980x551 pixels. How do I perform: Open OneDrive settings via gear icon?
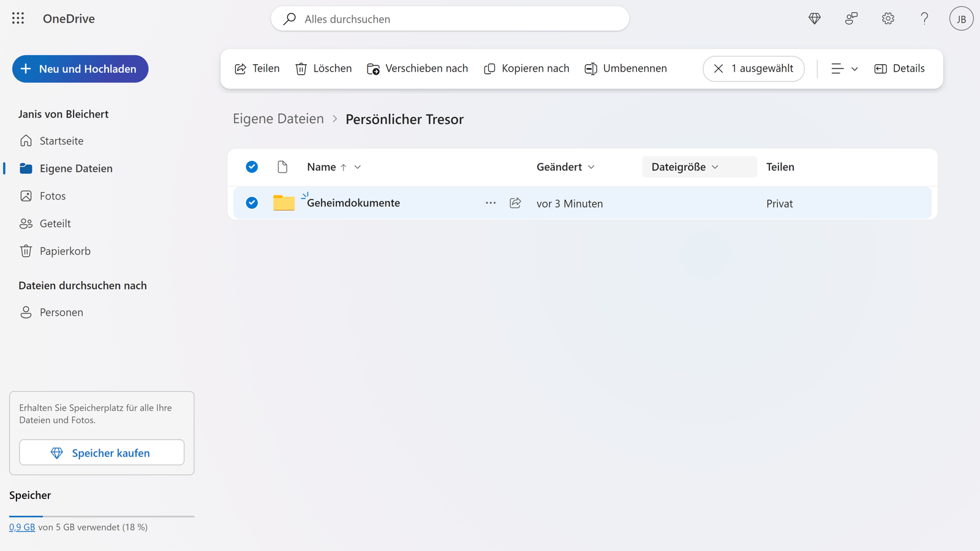[x=888, y=18]
